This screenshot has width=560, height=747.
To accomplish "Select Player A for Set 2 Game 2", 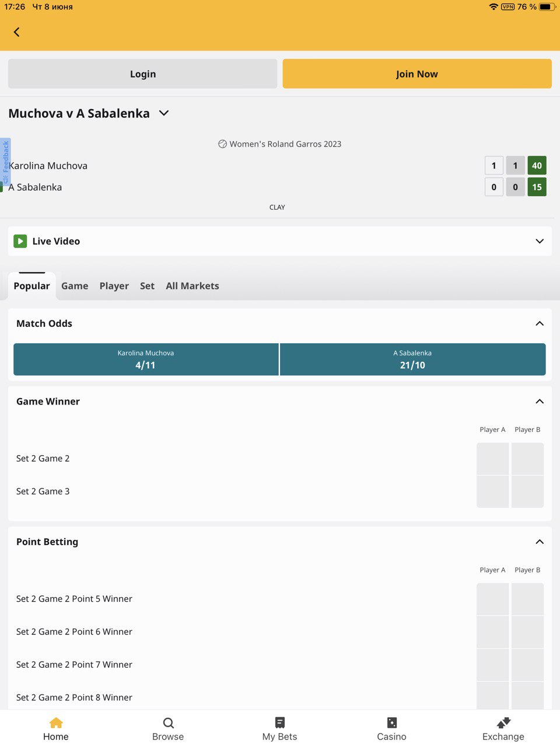I will coord(493,459).
